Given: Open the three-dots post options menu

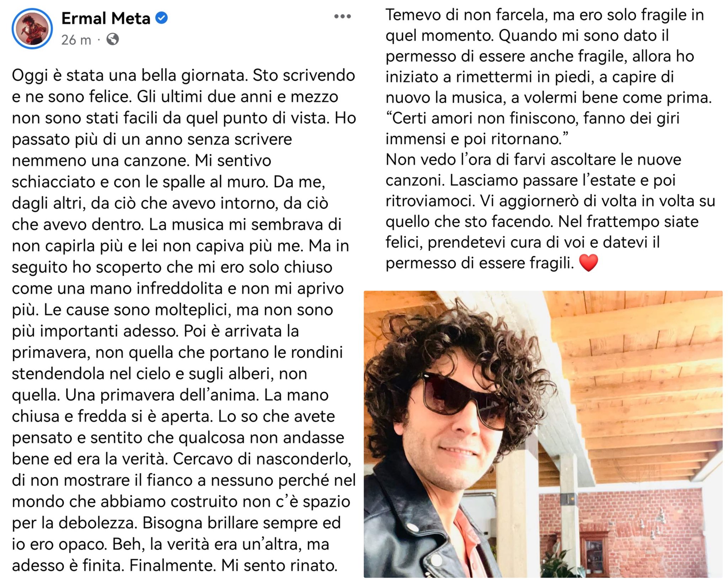Looking at the screenshot, I should click(x=342, y=16).
